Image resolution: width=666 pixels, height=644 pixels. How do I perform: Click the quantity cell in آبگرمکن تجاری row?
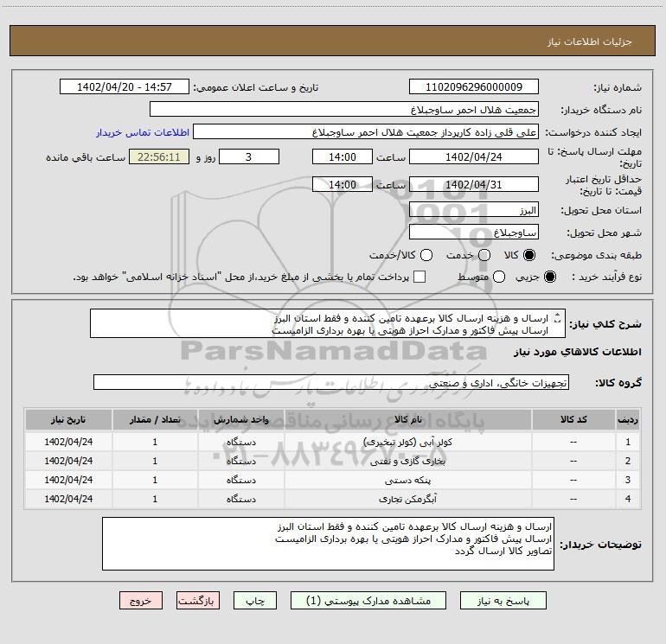(155, 500)
